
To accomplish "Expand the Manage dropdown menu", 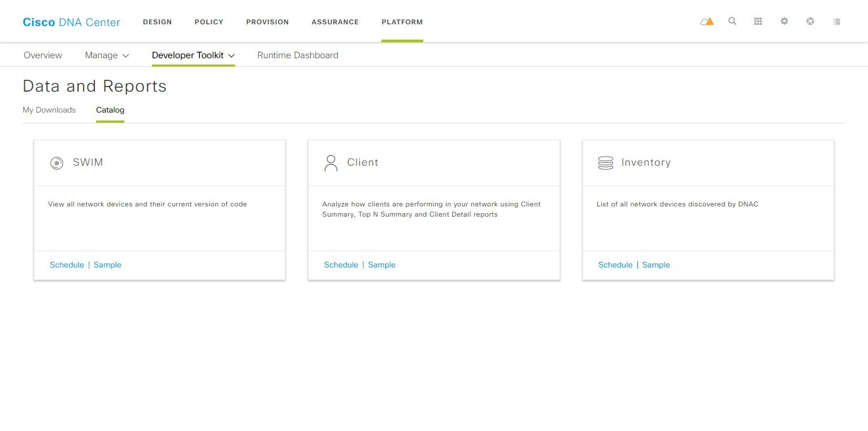I will 107,55.
